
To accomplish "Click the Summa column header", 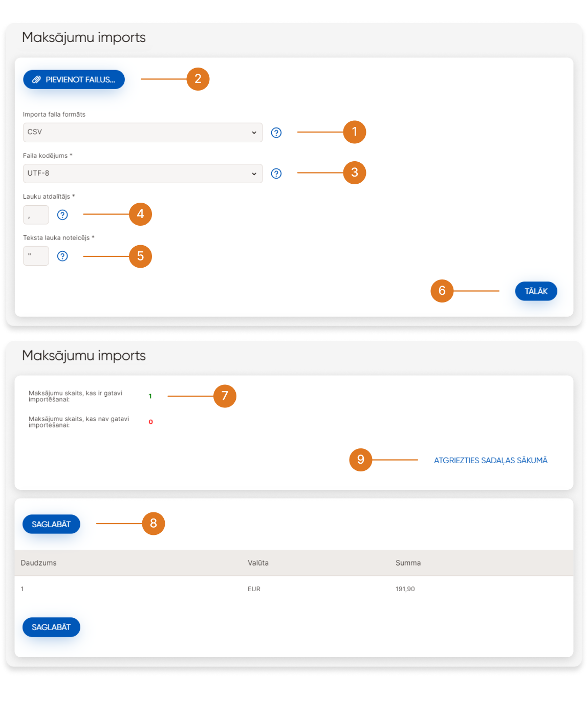I will pyautogui.click(x=408, y=563).
